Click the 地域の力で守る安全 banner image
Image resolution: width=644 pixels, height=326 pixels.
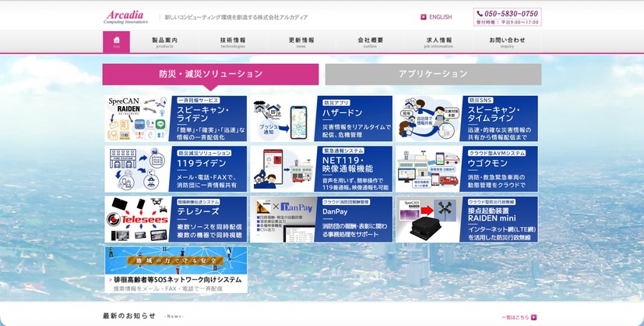click(176, 260)
